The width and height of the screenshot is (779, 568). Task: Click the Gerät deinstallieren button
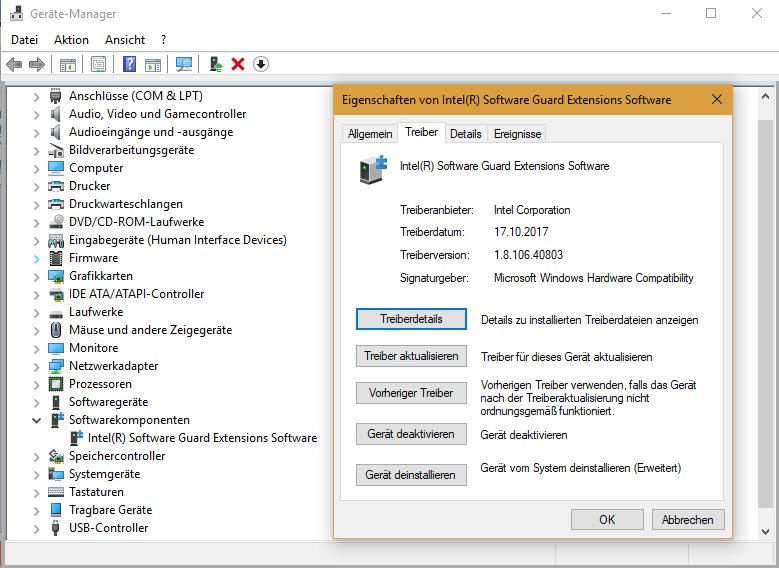coord(411,475)
